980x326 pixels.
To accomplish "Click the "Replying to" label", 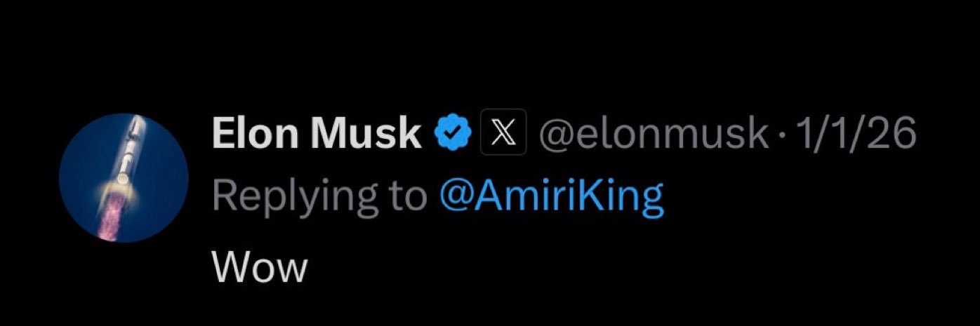I will 319,198.
